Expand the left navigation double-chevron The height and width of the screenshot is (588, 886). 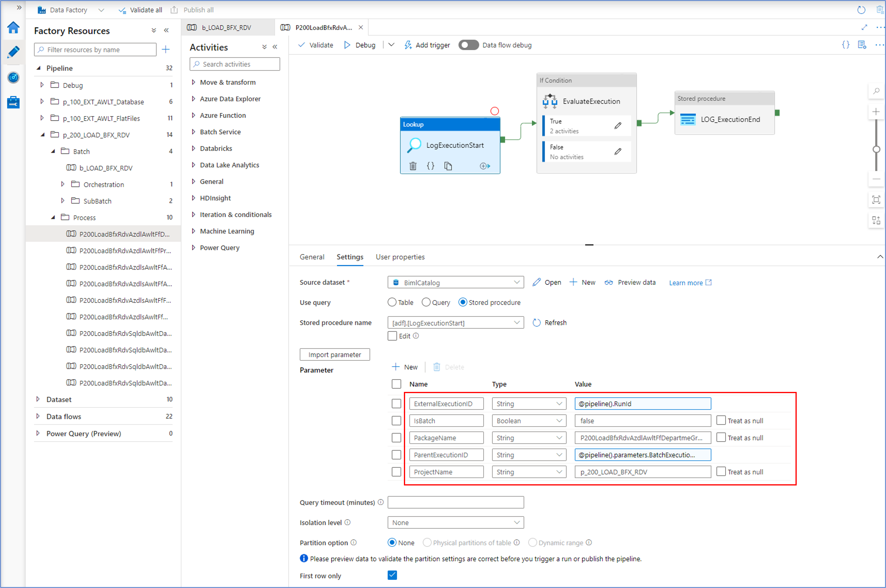19,8
